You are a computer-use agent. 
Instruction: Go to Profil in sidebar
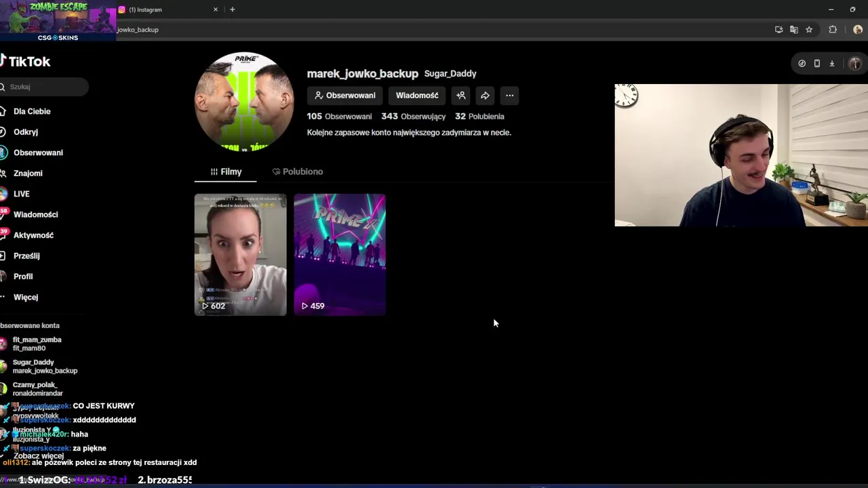23,277
